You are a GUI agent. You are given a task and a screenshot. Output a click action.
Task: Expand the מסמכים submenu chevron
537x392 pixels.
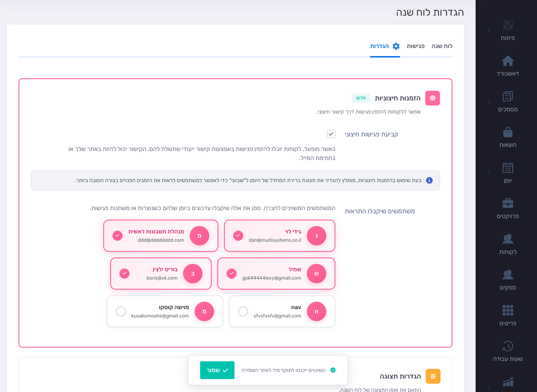489,102
